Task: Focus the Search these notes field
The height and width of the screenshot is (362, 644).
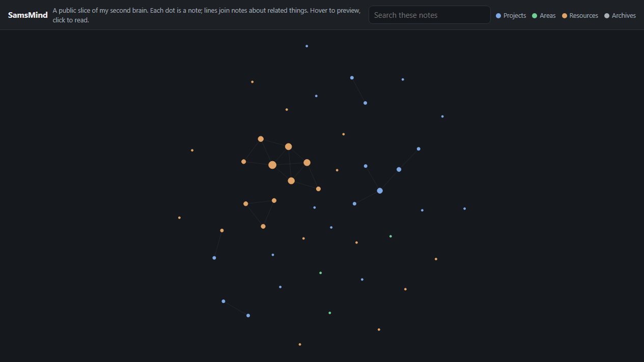Action: [429, 15]
